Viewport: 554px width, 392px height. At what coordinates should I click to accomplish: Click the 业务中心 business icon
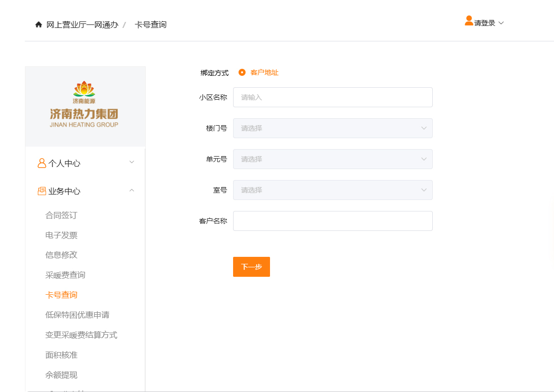tap(42, 191)
